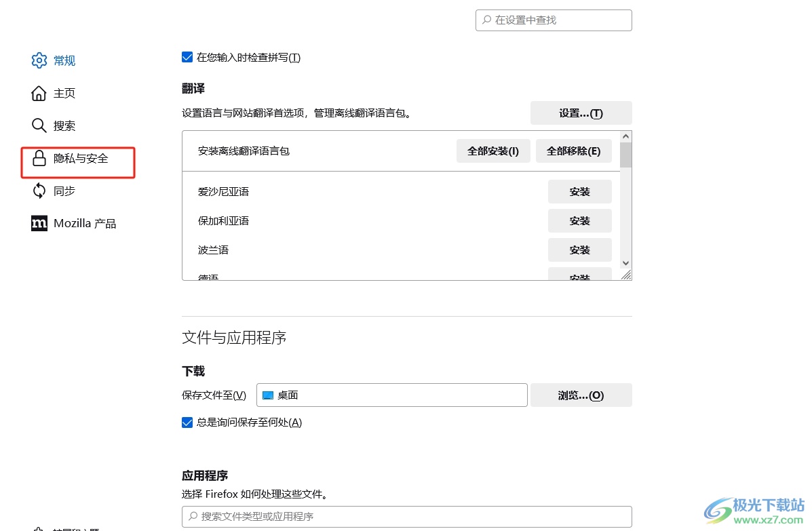Click the magnifier icon in 在设置中查找 box

(x=486, y=20)
